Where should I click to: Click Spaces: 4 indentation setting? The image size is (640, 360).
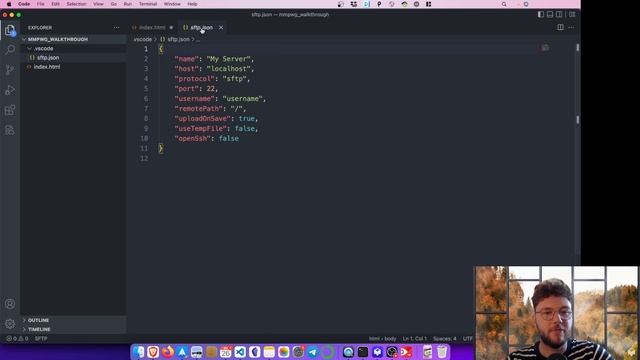(444, 338)
